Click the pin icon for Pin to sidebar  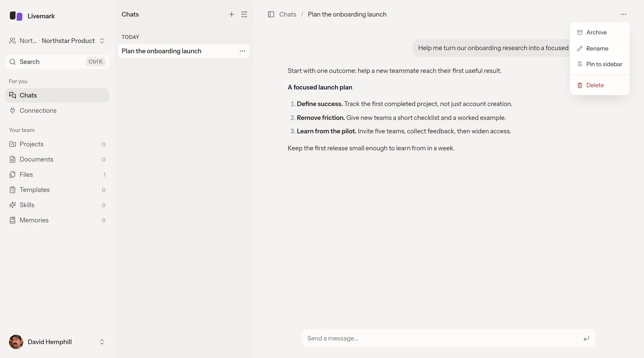[x=580, y=64]
